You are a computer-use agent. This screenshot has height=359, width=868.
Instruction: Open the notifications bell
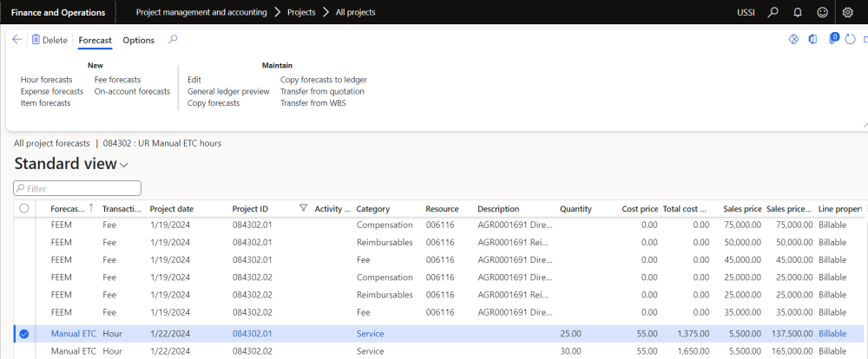pos(798,13)
